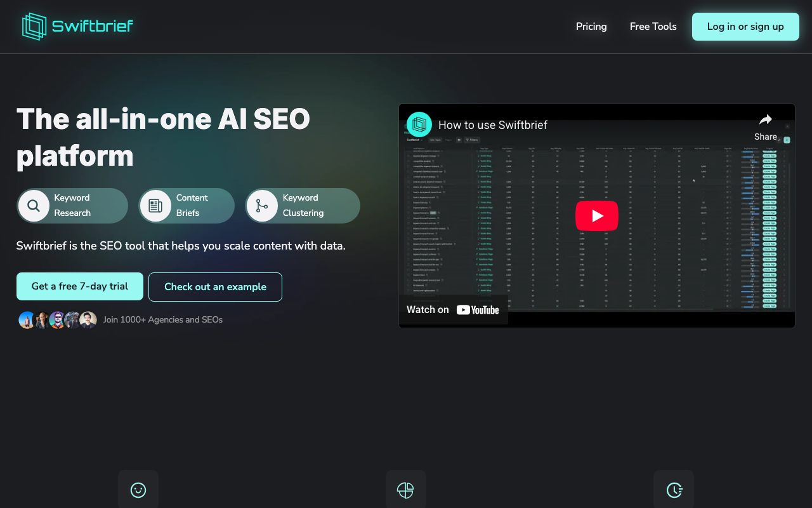The width and height of the screenshot is (812, 508).
Task: Click the document Content Briefs icon
Action: pos(155,206)
